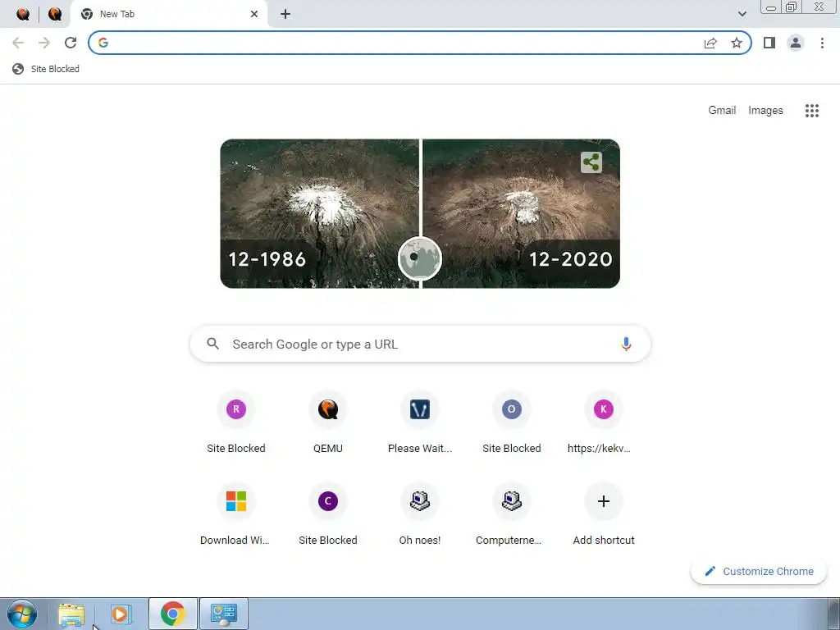Open the Please Wait... shortcut
The width and height of the screenshot is (840, 630).
coord(420,423)
